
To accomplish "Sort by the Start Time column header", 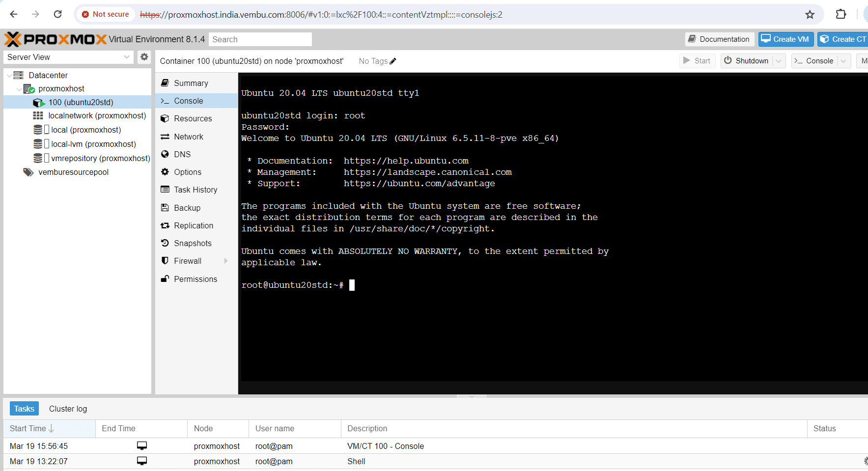I will coord(49,428).
